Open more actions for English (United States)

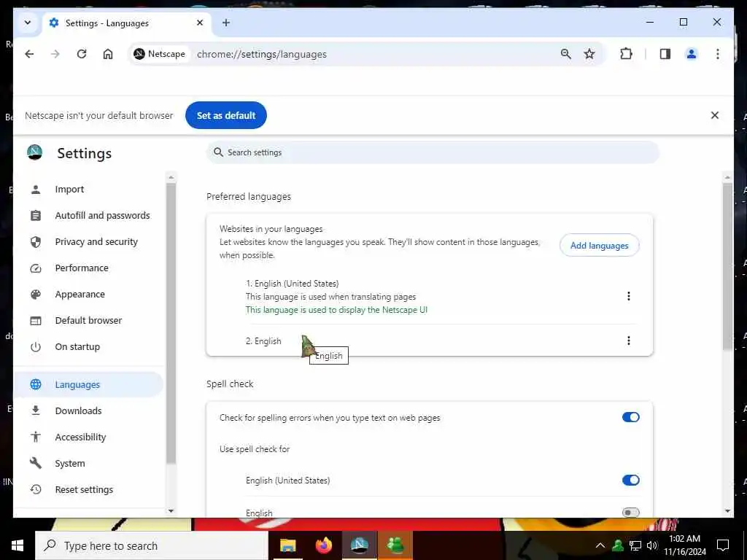[x=628, y=296]
